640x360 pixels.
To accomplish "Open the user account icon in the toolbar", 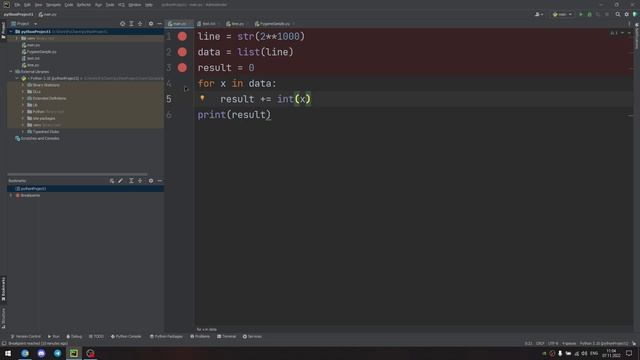I will tap(539, 14).
